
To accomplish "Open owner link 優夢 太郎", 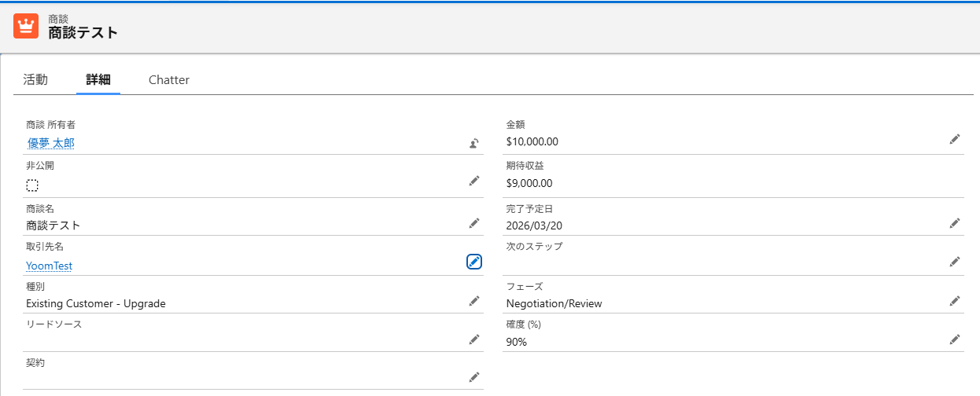I will click(x=51, y=143).
